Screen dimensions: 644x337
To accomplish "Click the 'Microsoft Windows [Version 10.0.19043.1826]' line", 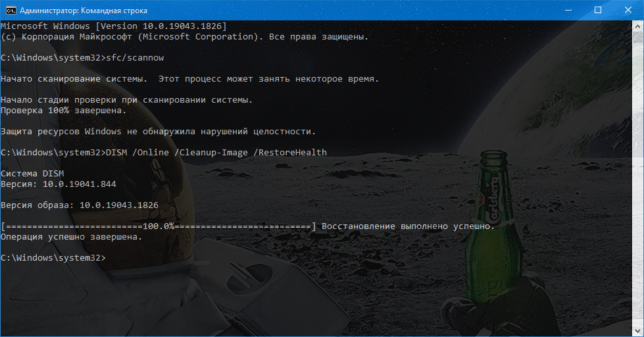I will [114, 26].
